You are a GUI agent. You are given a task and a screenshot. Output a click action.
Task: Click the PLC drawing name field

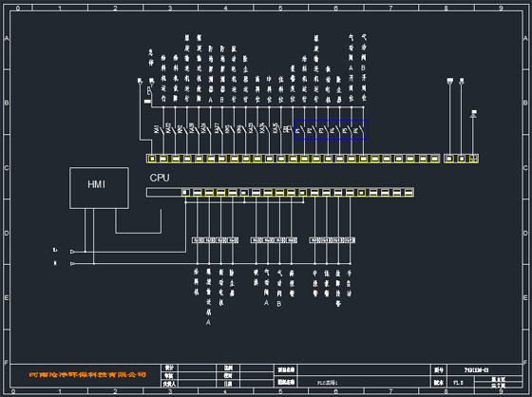point(364,383)
